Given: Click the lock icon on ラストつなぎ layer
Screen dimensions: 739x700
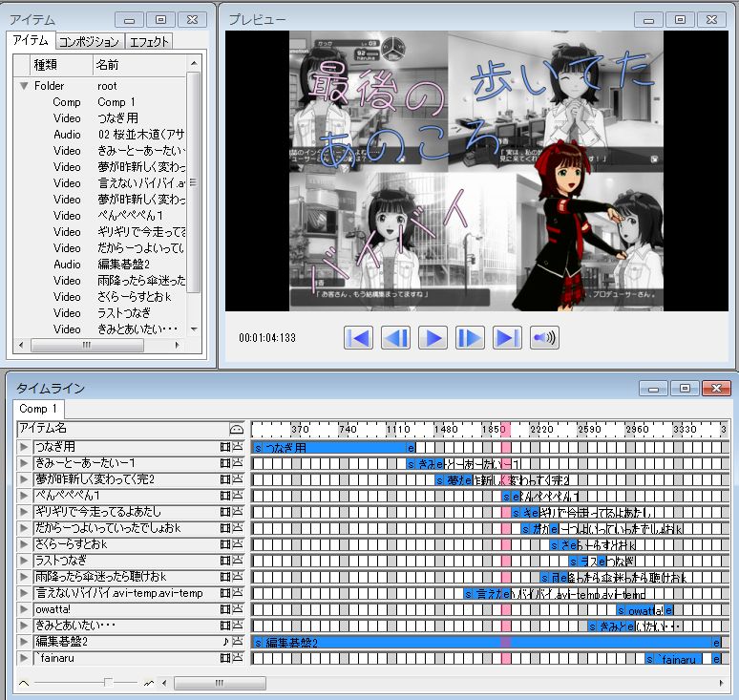Looking at the screenshot, I should 238,561.
